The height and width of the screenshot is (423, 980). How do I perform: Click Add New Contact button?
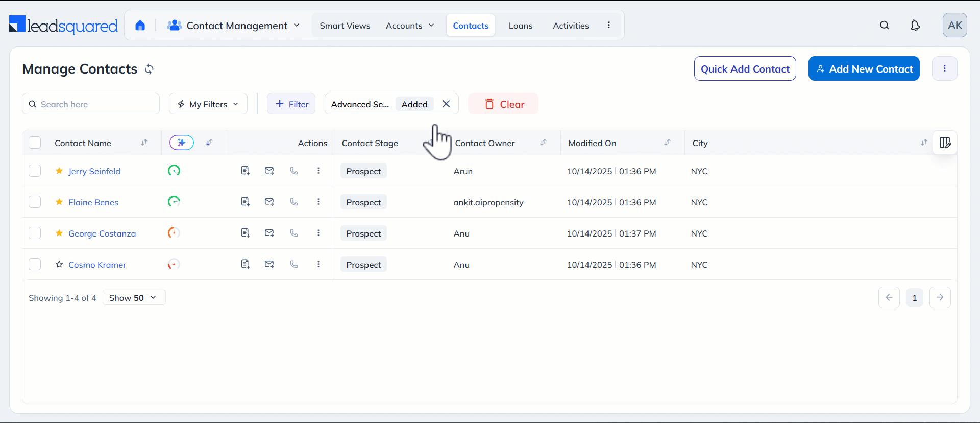pyautogui.click(x=864, y=69)
